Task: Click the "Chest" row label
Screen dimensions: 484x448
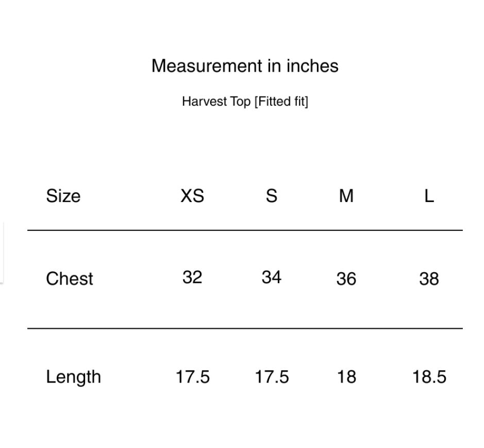Action: 70,278
